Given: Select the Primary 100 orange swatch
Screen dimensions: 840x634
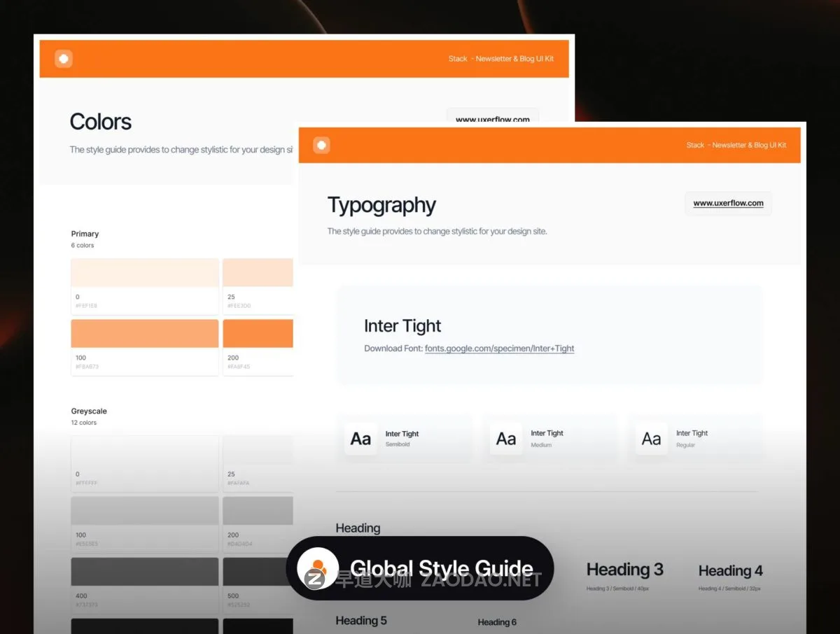Looking at the screenshot, I should (145, 334).
